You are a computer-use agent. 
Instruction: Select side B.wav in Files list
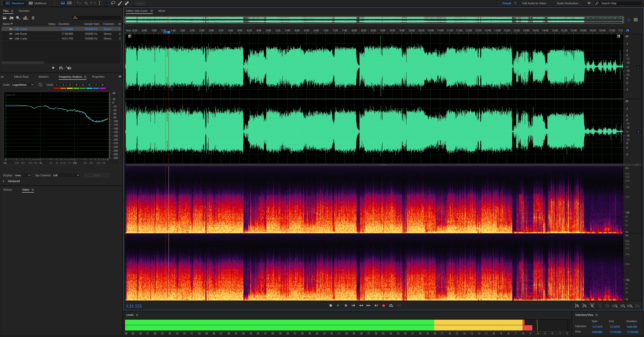21,34
